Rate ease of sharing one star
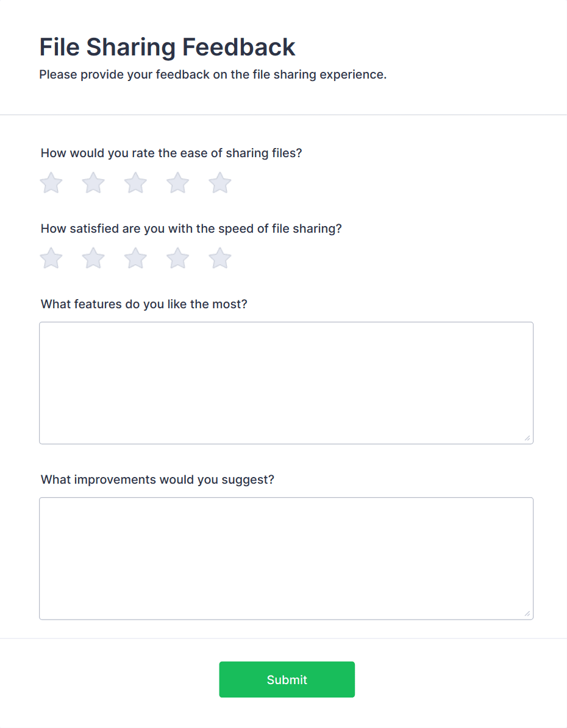The width and height of the screenshot is (567, 728). tap(51, 183)
